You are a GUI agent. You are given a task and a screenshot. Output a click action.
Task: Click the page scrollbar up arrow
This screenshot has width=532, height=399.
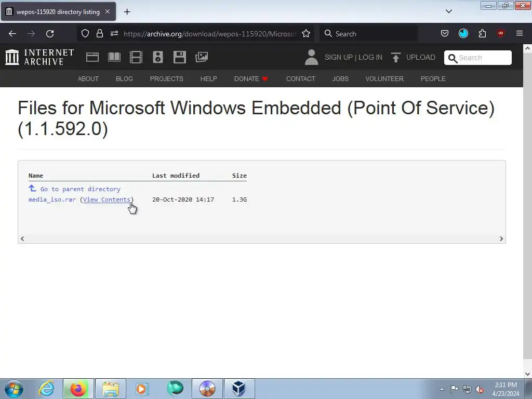pyautogui.click(x=528, y=48)
